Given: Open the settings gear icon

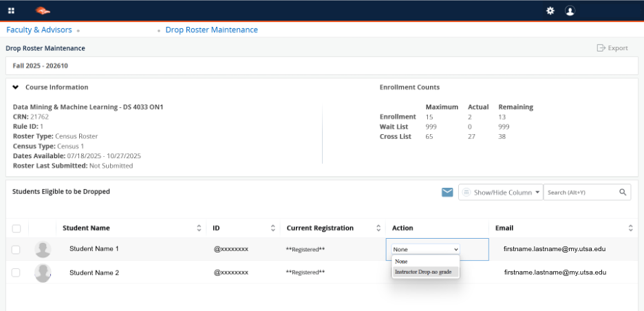Looking at the screenshot, I should point(550,11).
